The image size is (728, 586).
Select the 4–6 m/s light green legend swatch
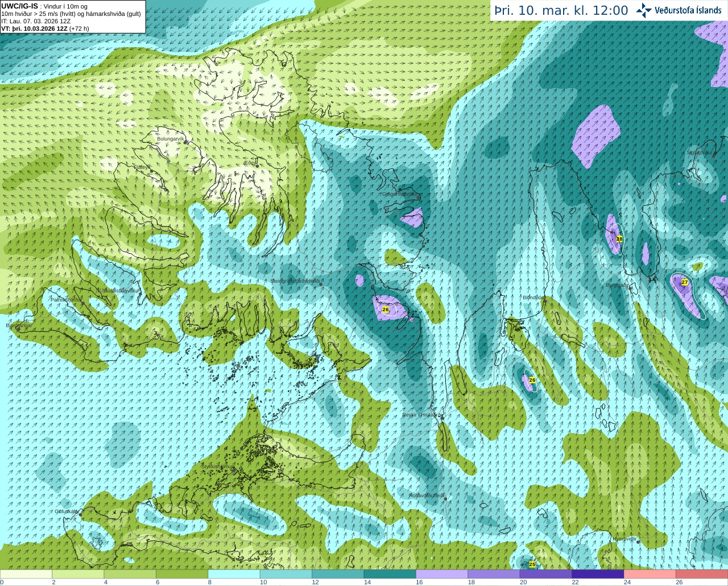tap(130, 574)
